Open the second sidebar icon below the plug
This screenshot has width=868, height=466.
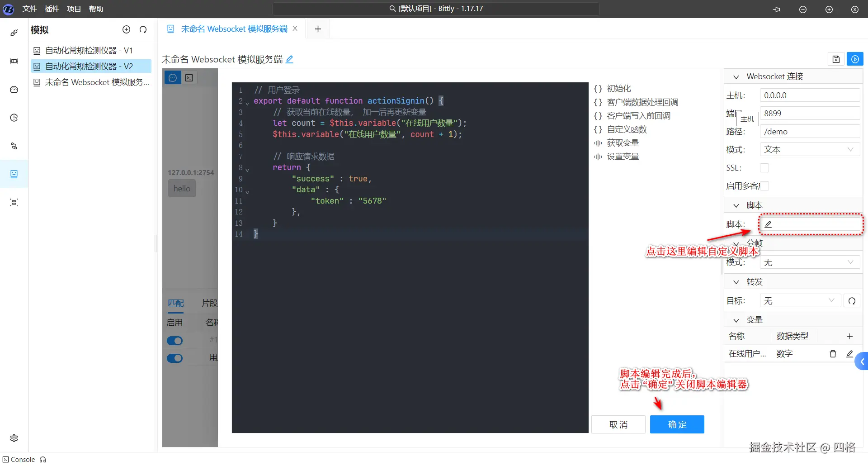click(x=14, y=61)
